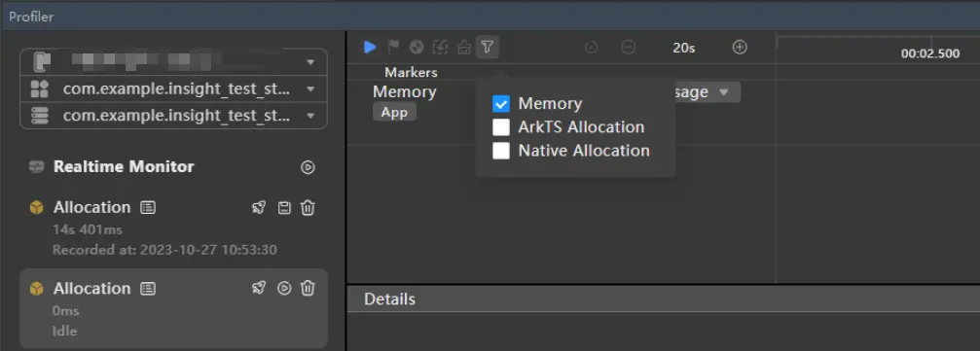Click the Recorded at 2023-10-27 10:53:30 text
The image size is (980, 351).
pyautogui.click(x=165, y=251)
